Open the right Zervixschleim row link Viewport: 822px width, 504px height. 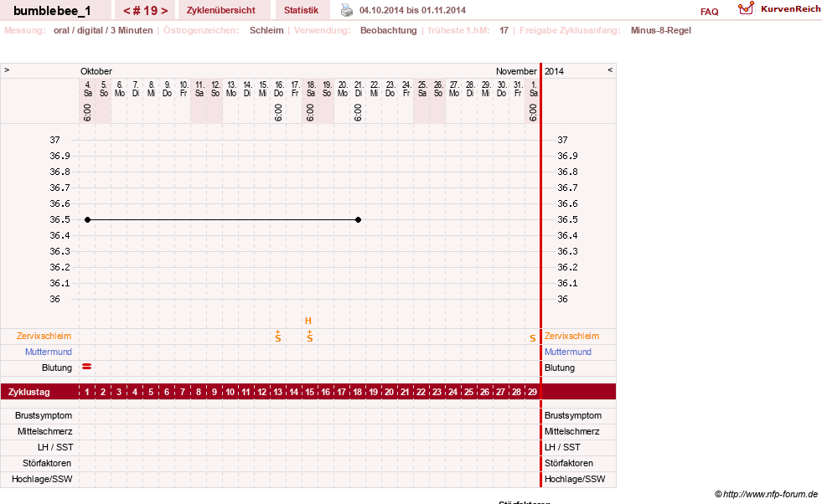pyautogui.click(x=571, y=336)
